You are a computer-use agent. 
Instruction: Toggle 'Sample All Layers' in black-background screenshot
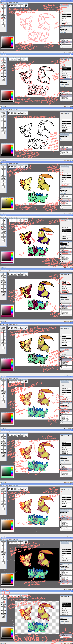(61, 568)
